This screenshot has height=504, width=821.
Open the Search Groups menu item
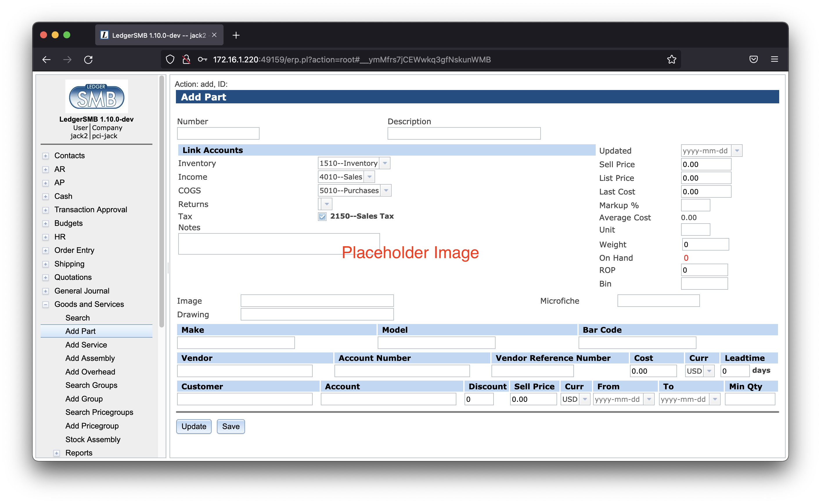(x=91, y=385)
